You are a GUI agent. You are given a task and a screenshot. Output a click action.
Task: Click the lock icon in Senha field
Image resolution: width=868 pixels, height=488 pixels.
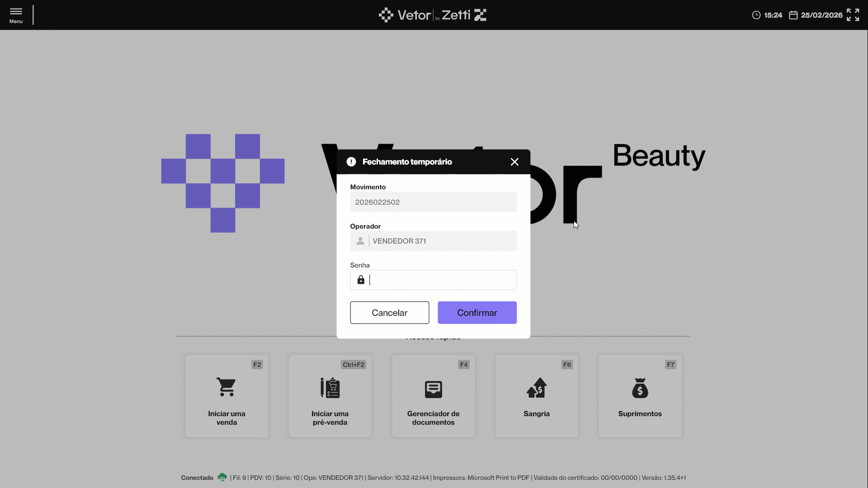(x=361, y=280)
